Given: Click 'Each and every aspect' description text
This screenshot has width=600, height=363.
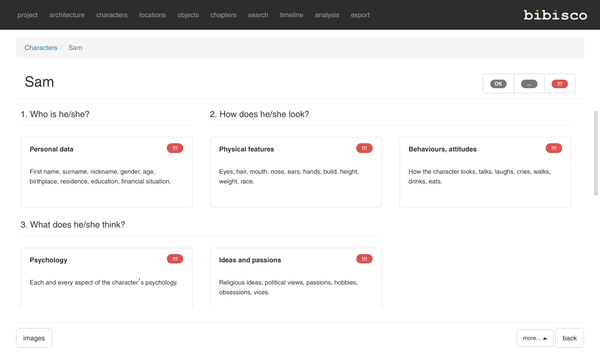Looking at the screenshot, I should pos(104,282).
